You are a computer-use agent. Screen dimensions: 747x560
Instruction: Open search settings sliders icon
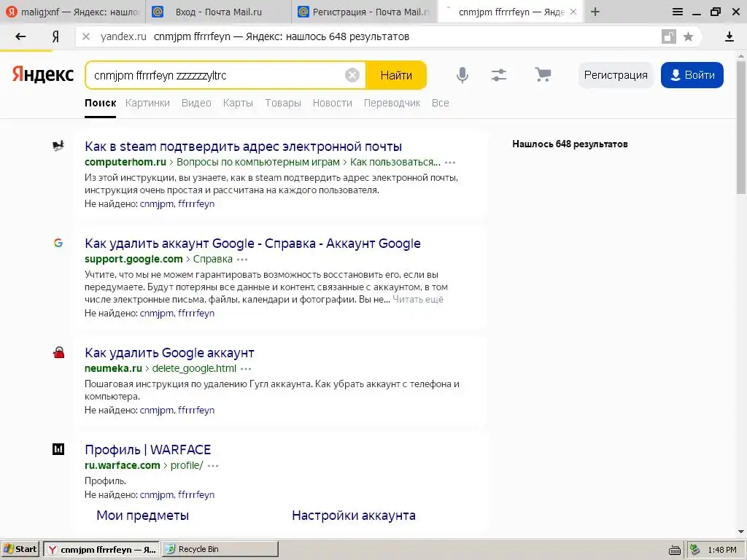pyautogui.click(x=499, y=75)
